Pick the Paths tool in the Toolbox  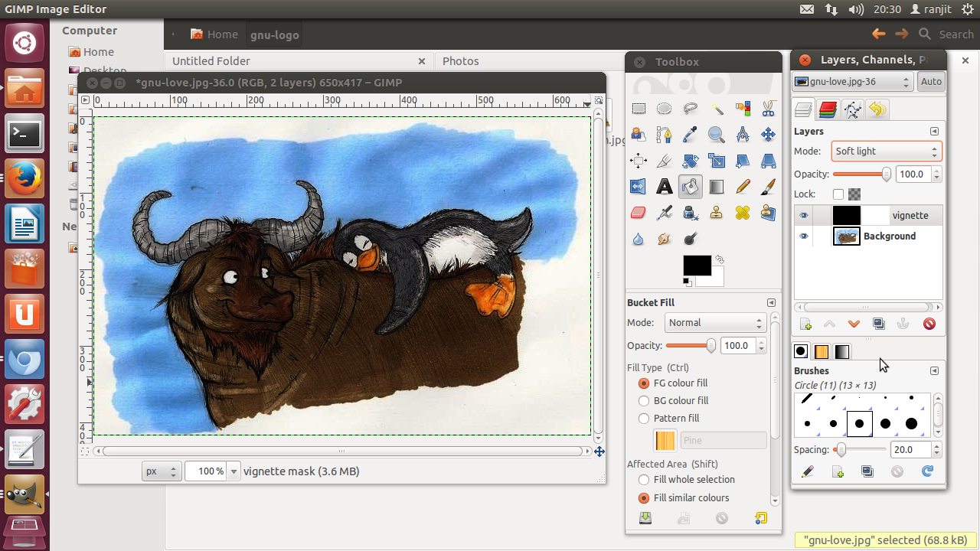pos(665,134)
